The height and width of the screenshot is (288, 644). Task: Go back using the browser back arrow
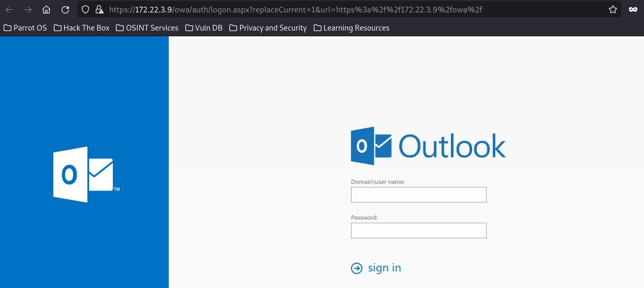pos(9,9)
